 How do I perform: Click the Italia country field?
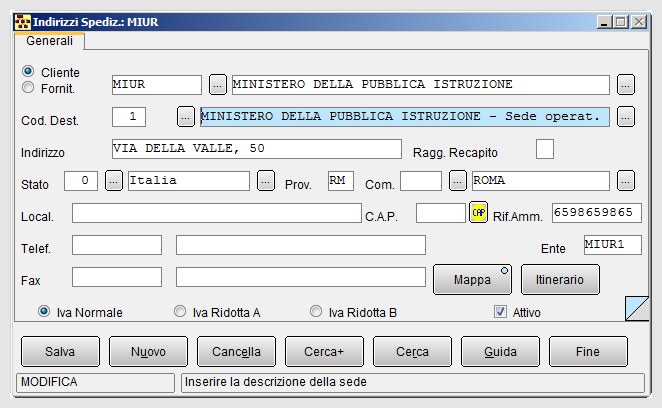tap(189, 181)
